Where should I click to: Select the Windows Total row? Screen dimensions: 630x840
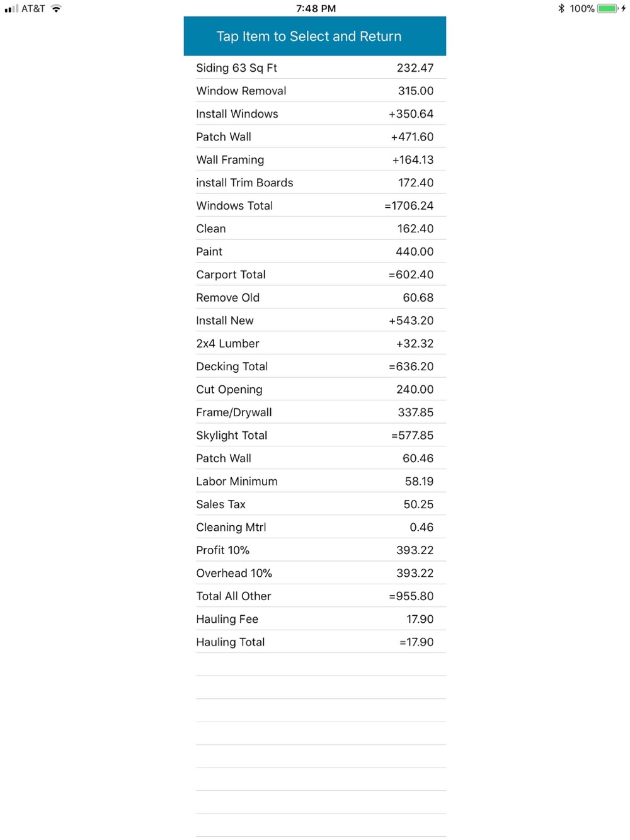pyautogui.click(x=315, y=205)
